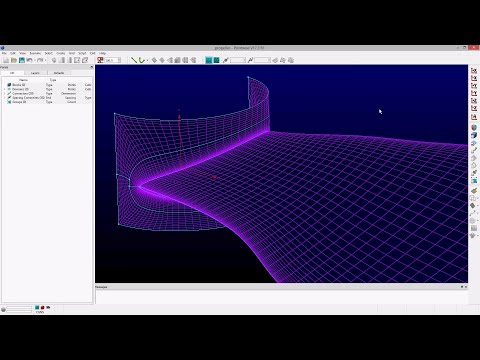Click the orange paintbrush icon
The height and width of the screenshot is (360, 480).
(474, 191)
